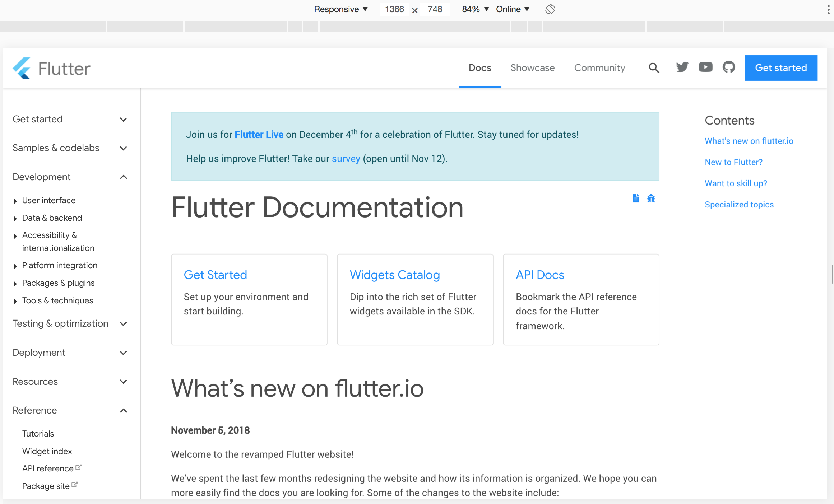Open the DevTools three-dot options menu
The height and width of the screenshot is (504, 834).
[828, 9]
